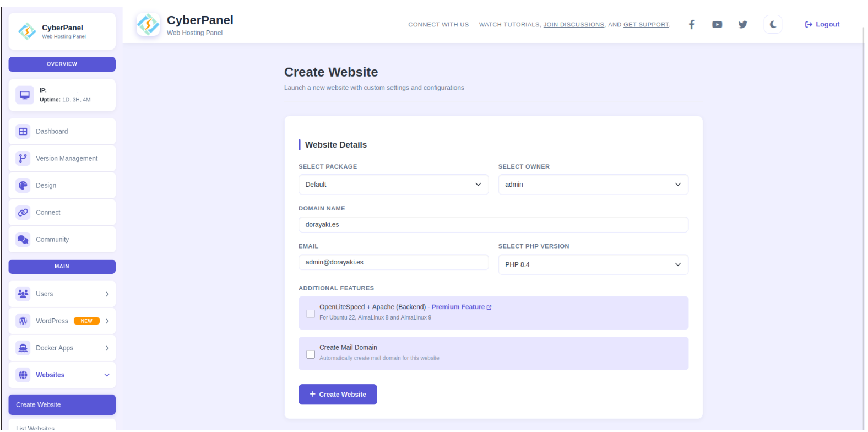Viewport: 868px width, 432px height.
Task: Click the WordPress logo icon
Action: pyautogui.click(x=23, y=321)
